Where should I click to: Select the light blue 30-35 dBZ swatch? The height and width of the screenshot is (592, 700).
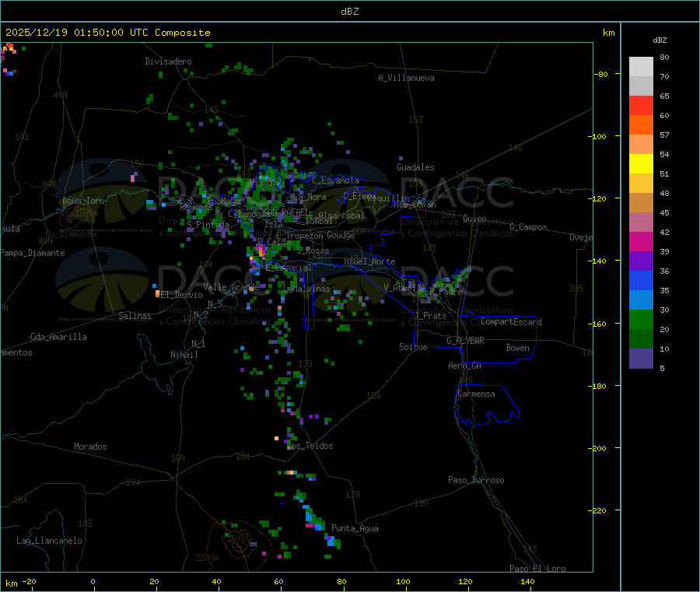coord(641,300)
